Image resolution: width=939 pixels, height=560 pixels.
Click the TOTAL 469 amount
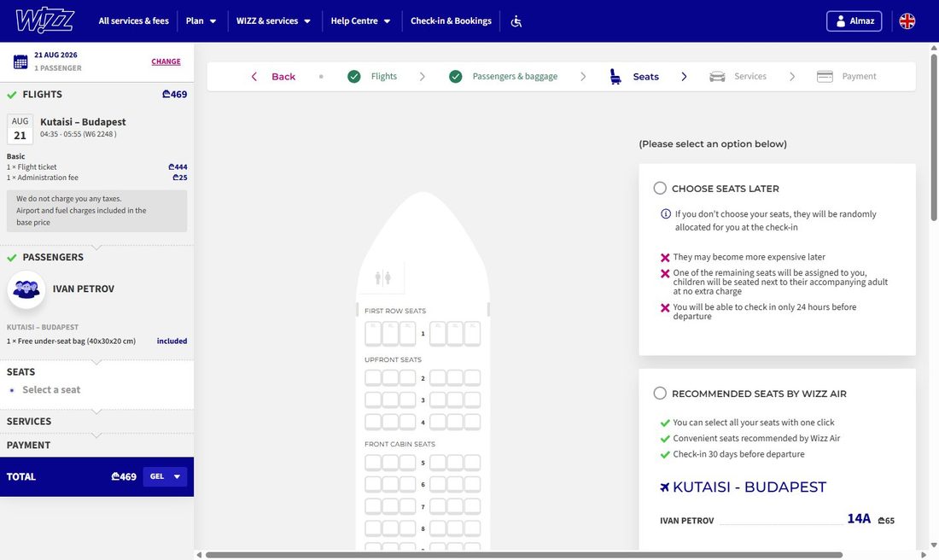(124, 476)
